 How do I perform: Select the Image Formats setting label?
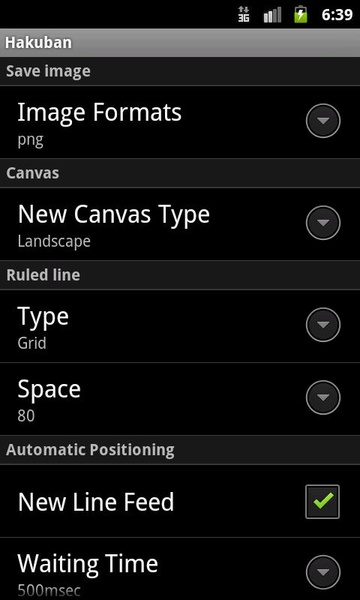pos(99,113)
